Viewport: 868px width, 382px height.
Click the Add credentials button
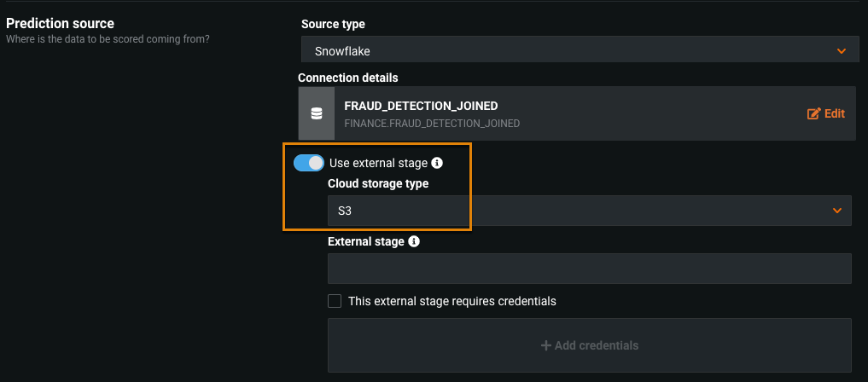[589, 345]
